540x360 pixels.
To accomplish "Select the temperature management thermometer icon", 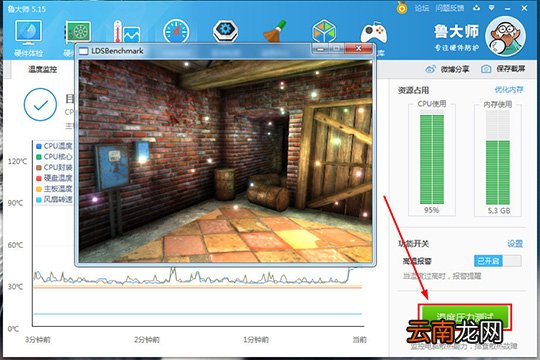I will coord(127,31).
